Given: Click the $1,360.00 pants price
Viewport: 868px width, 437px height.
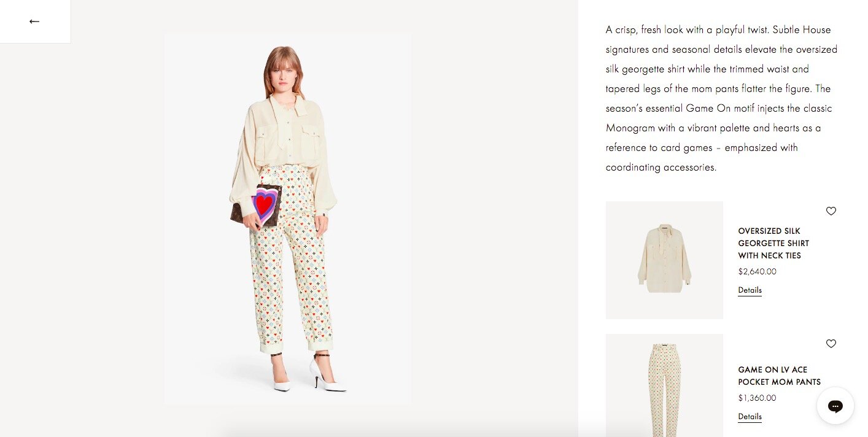Looking at the screenshot, I should [x=757, y=398].
